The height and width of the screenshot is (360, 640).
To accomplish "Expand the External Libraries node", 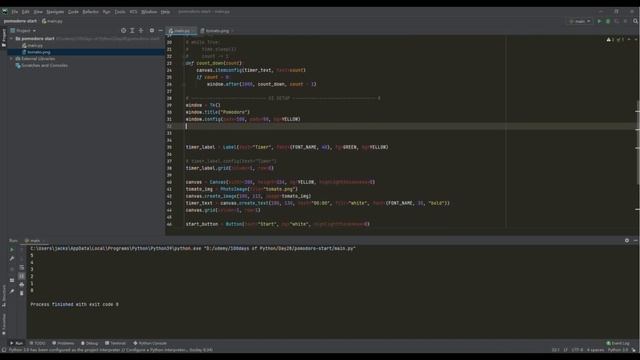I will (11, 58).
